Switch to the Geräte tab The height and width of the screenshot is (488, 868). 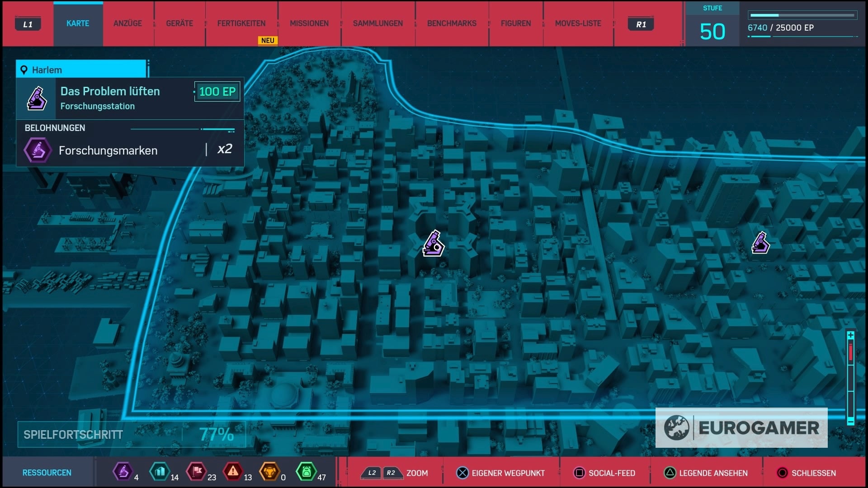[x=179, y=23]
